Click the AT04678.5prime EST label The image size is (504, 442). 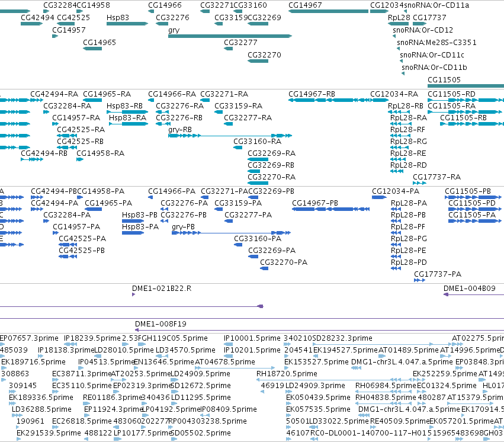point(224,362)
